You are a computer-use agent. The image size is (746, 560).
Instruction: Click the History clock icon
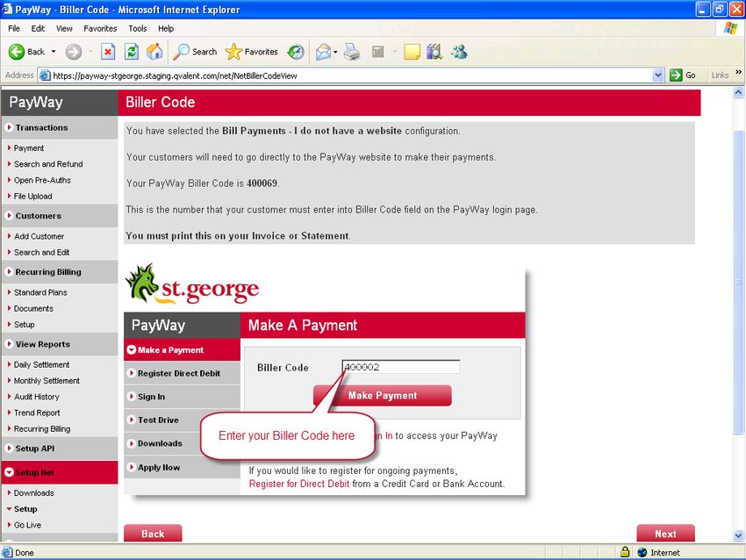click(296, 52)
